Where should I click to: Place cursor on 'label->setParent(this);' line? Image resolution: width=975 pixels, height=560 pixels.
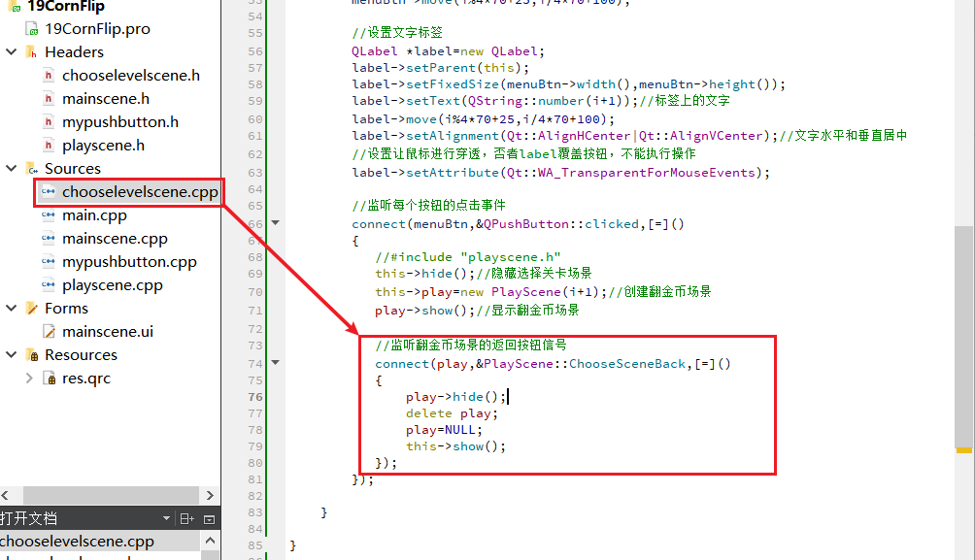click(440, 68)
